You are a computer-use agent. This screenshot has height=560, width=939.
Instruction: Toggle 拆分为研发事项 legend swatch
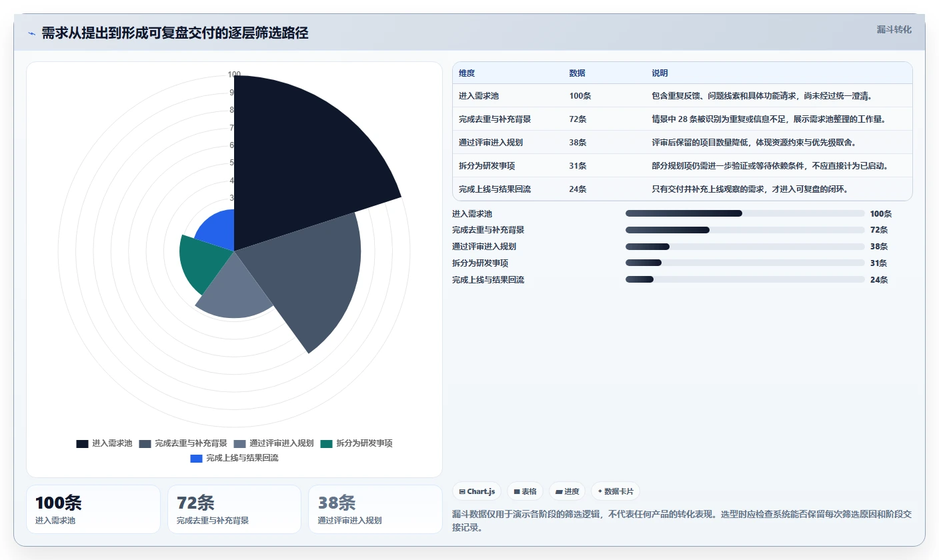[x=326, y=443]
